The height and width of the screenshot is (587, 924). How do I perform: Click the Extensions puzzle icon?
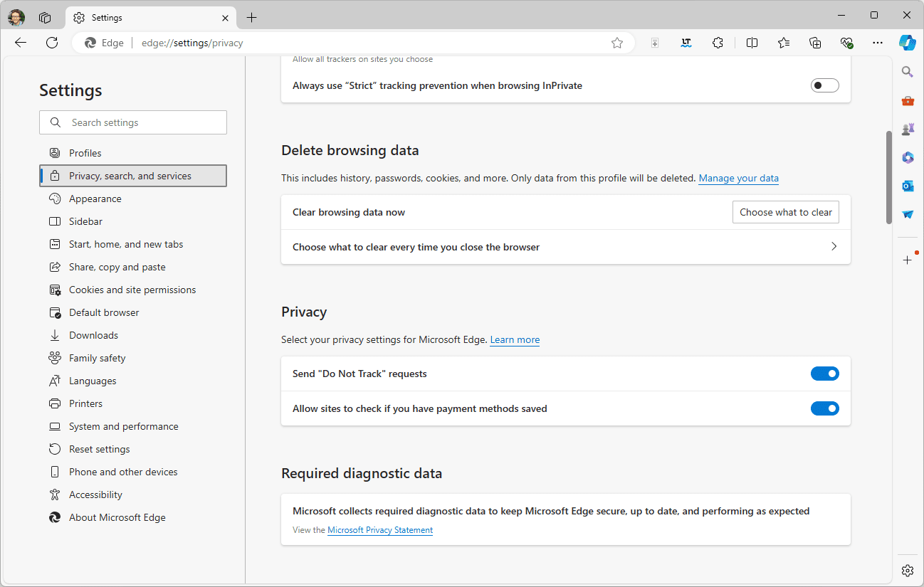[x=718, y=43]
